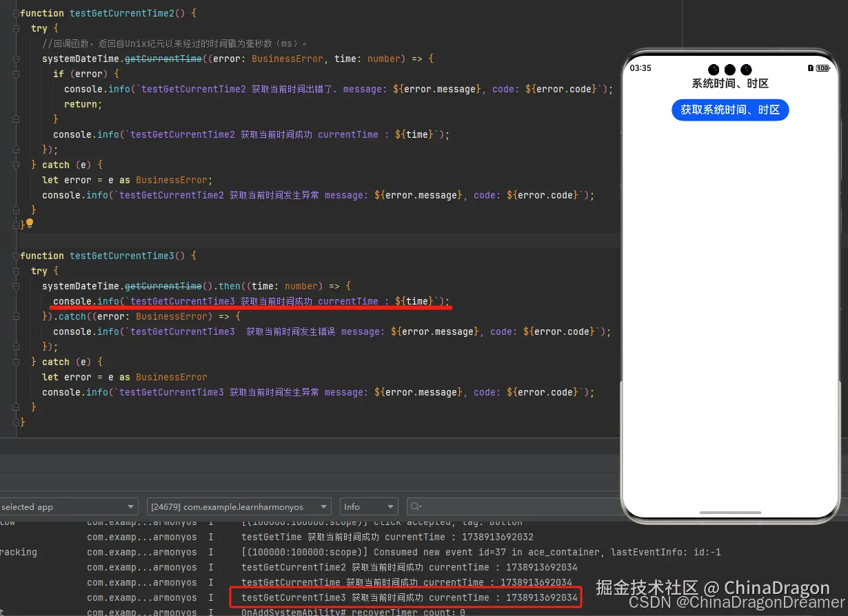Click the 'return;' statement
Image resolution: width=848 pixels, height=616 pixels.
tap(83, 104)
